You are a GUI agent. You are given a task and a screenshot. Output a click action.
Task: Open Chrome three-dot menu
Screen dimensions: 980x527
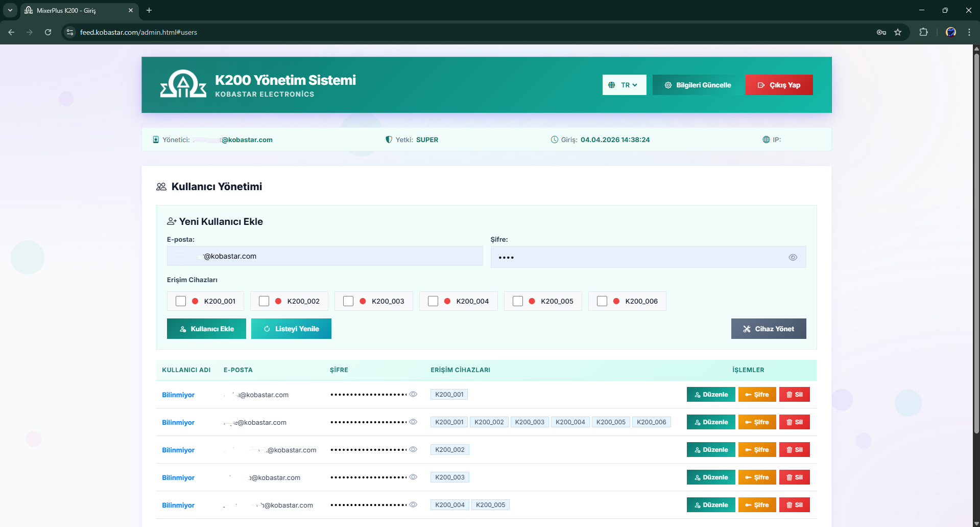(969, 32)
